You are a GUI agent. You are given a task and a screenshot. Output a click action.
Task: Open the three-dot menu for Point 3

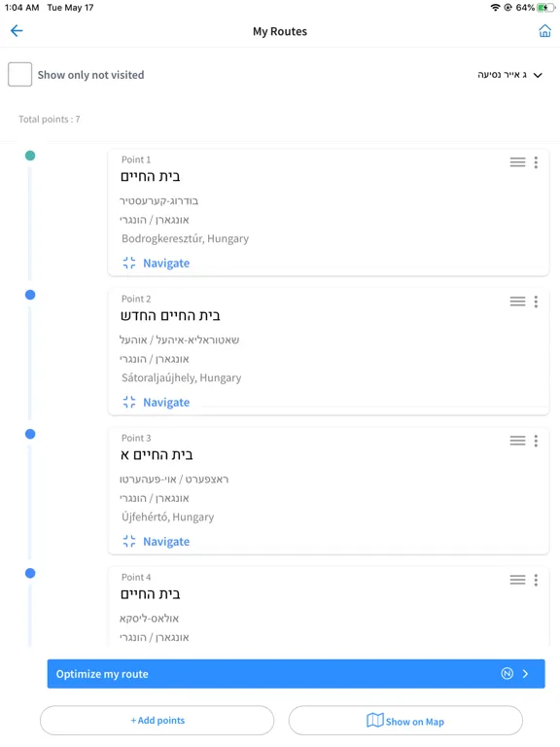click(536, 441)
